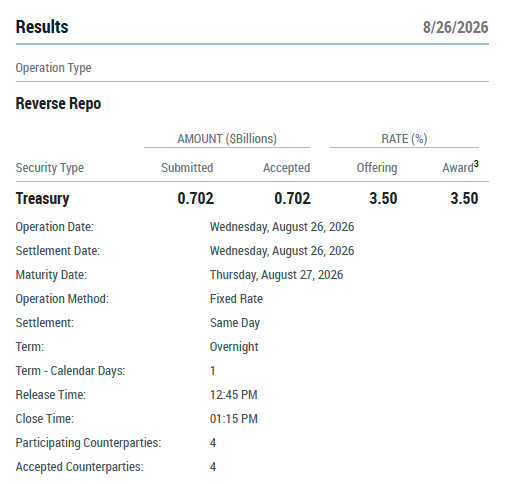Click the Submitted amount 0.702
This screenshot has height=484, width=506.
click(196, 198)
